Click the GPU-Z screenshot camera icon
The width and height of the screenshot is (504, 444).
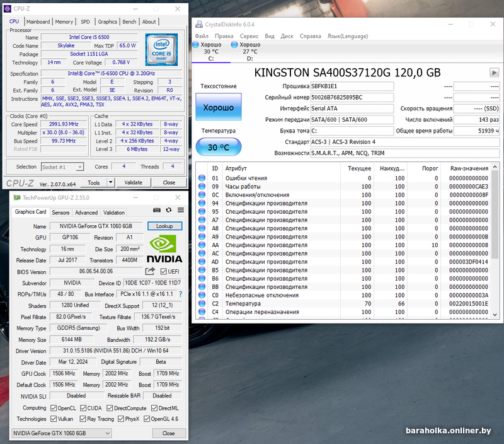point(157,210)
